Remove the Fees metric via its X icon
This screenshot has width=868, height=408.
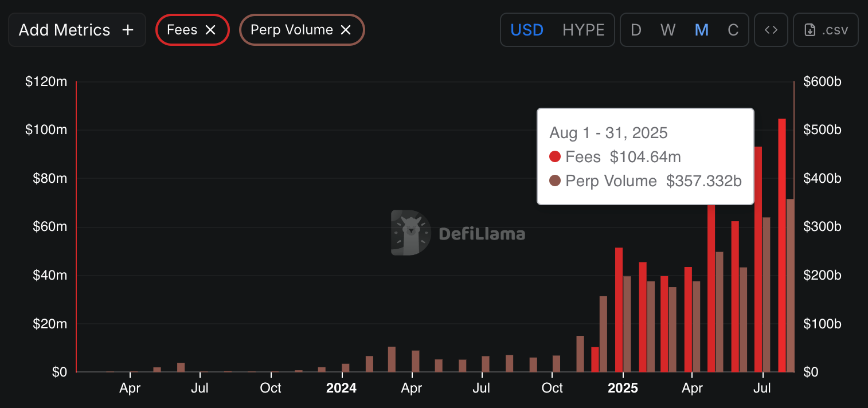click(211, 29)
